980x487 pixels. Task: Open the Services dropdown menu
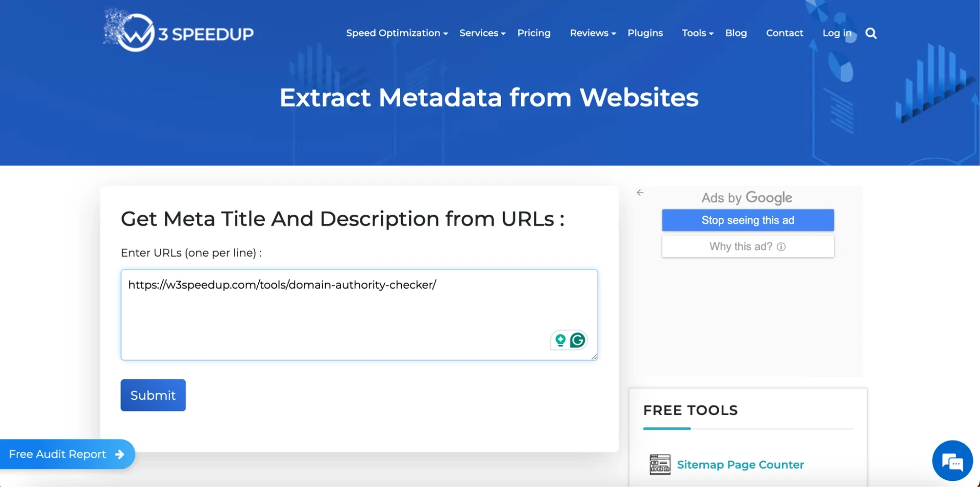(479, 33)
